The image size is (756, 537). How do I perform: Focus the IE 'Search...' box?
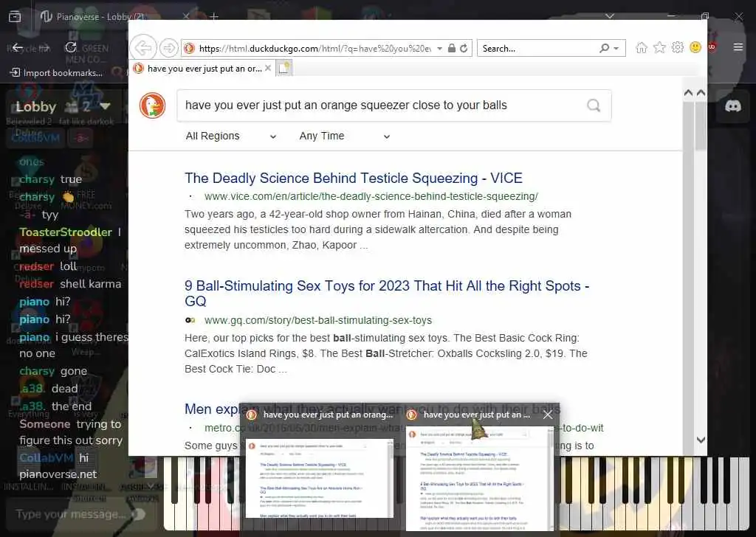point(536,48)
